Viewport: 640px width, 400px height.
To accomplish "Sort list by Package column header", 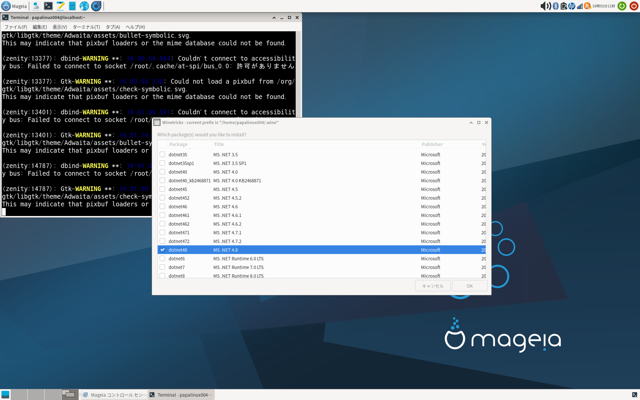I will [x=178, y=144].
